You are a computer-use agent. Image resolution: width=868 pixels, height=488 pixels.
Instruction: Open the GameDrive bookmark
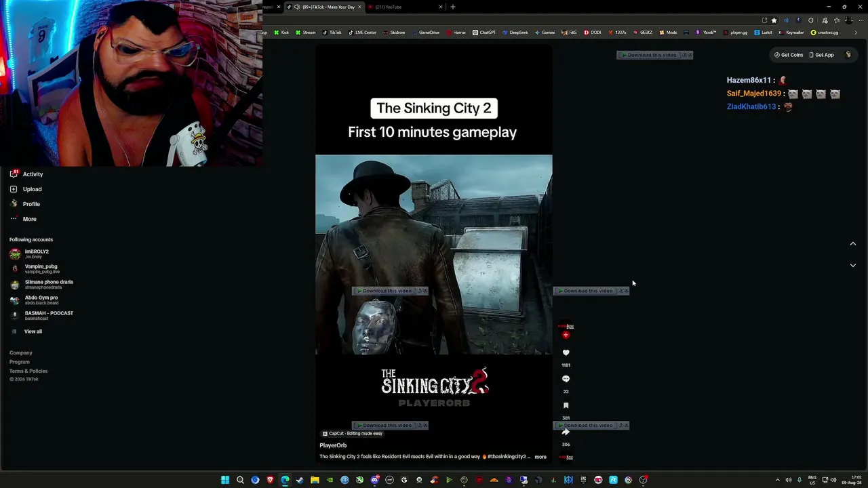(426, 33)
